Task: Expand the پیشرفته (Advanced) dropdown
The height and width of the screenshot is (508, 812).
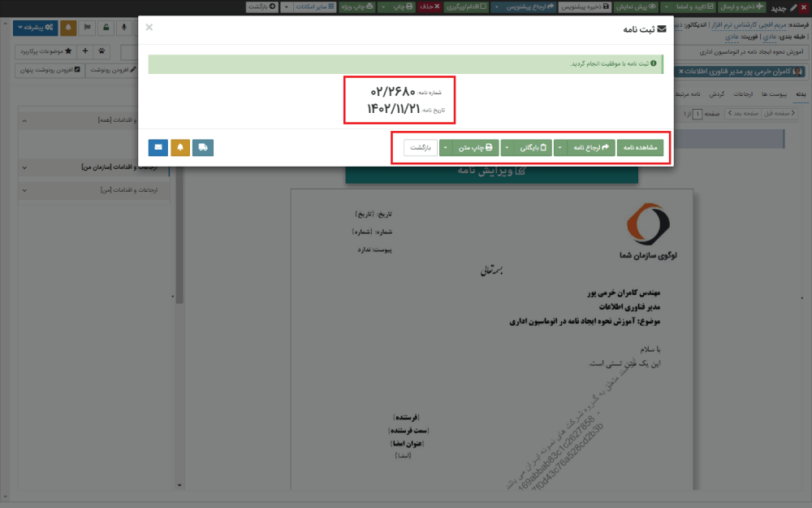Action: point(34,28)
